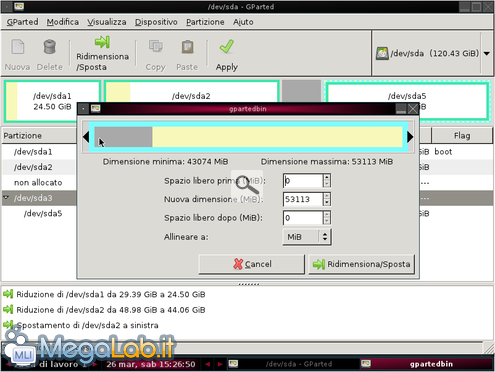Viewport: 495px width, 372px height.
Task: Click the stepper arrows for Spazio libero dopo
Action: 327,218
